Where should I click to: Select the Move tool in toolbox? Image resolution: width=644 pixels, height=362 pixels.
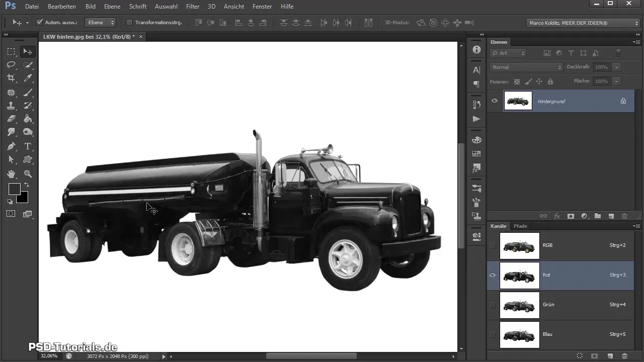(x=28, y=52)
